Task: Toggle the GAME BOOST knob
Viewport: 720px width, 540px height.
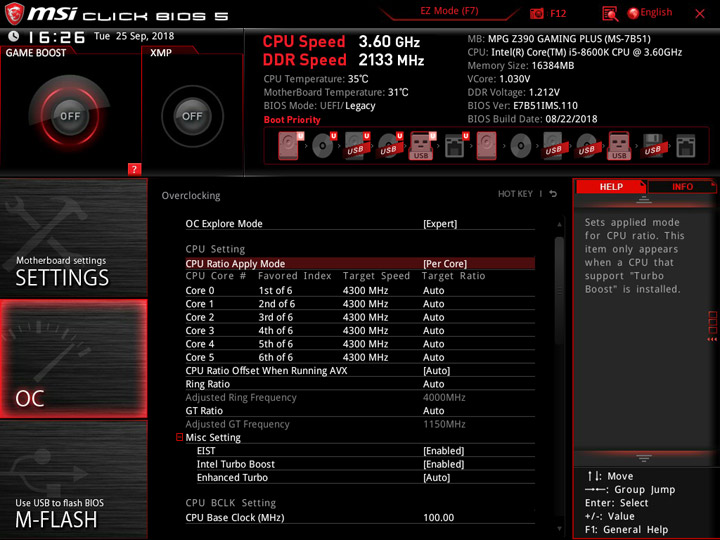Action: tap(70, 116)
